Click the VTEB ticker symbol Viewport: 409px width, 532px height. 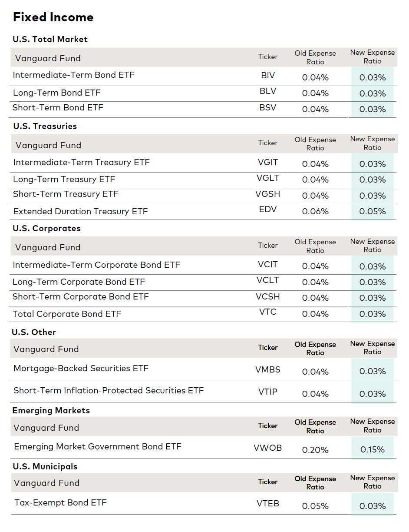pos(267,503)
